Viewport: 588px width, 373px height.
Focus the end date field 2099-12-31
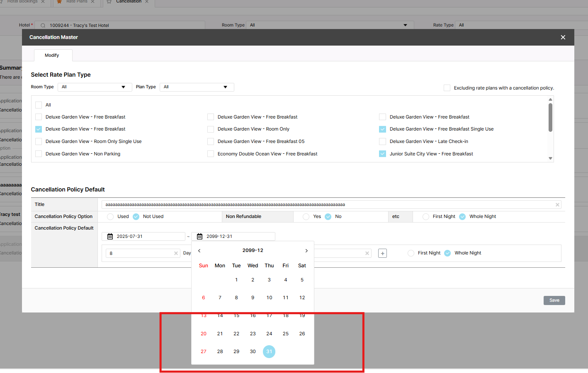pos(233,236)
